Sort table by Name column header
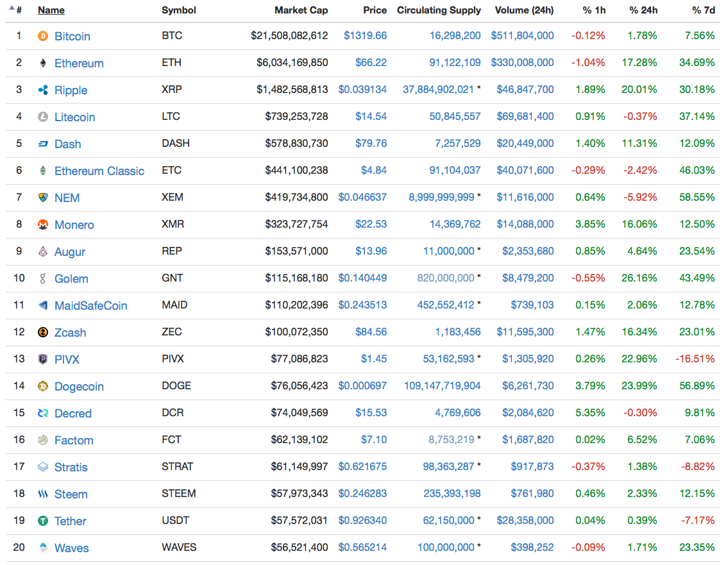This screenshot has height=565, width=728. pyautogui.click(x=51, y=10)
